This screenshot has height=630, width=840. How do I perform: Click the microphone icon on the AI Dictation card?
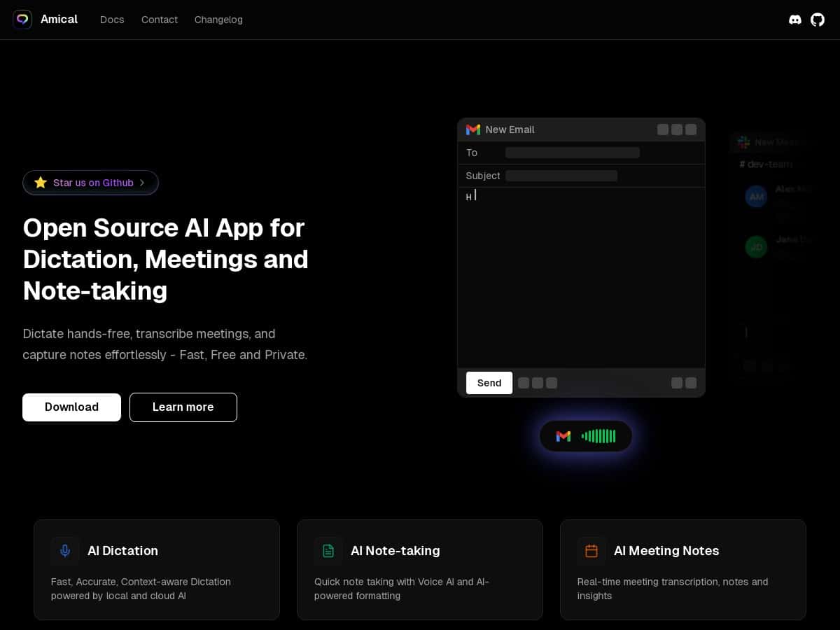(65, 551)
